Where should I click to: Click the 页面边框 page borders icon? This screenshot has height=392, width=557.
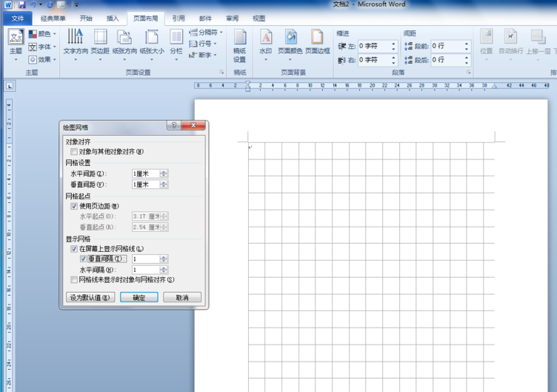pos(317,37)
